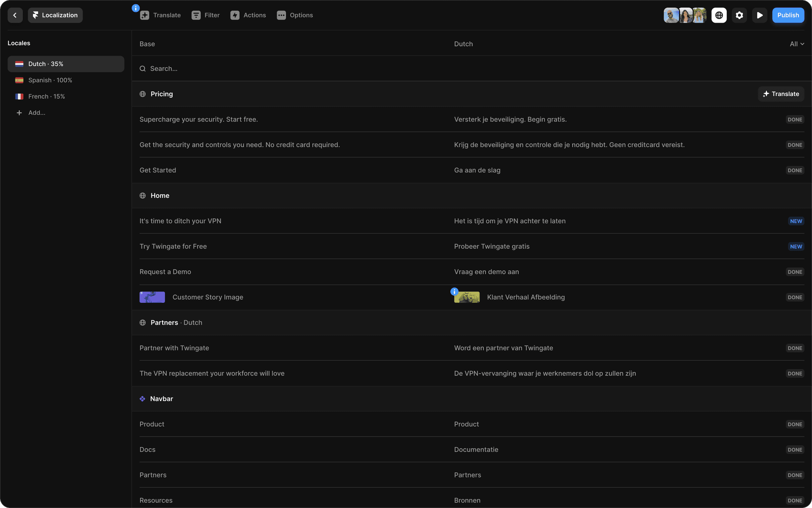Click the Customer Story Image thumbnail
This screenshot has height=508, width=812.
pos(152,297)
